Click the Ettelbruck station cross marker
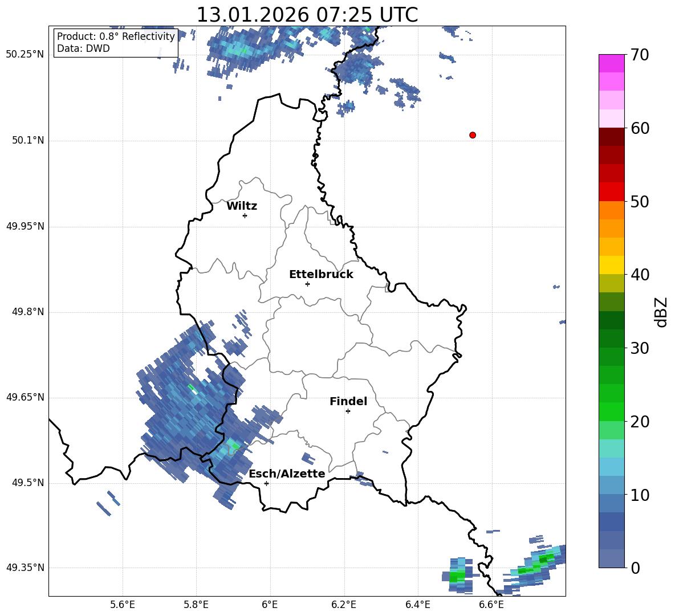Viewport: 675px width, 616px height. click(x=307, y=284)
